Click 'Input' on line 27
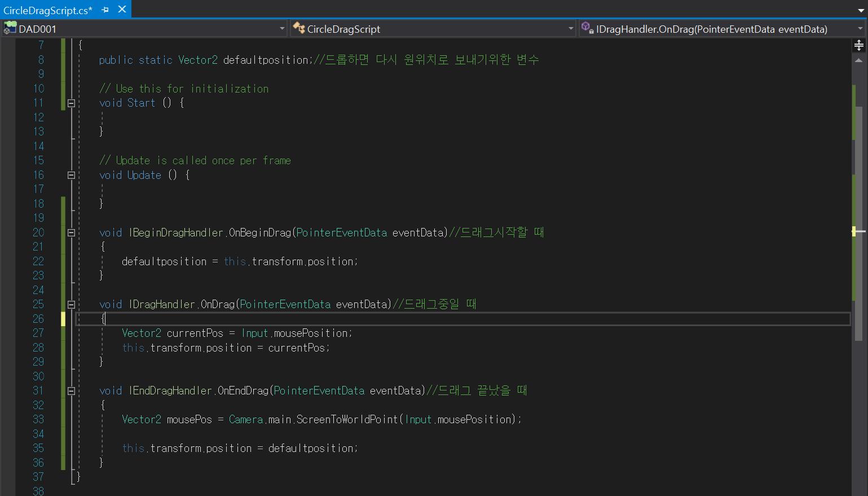The width and height of the screenshot is (868, 496). click(255, 333)
